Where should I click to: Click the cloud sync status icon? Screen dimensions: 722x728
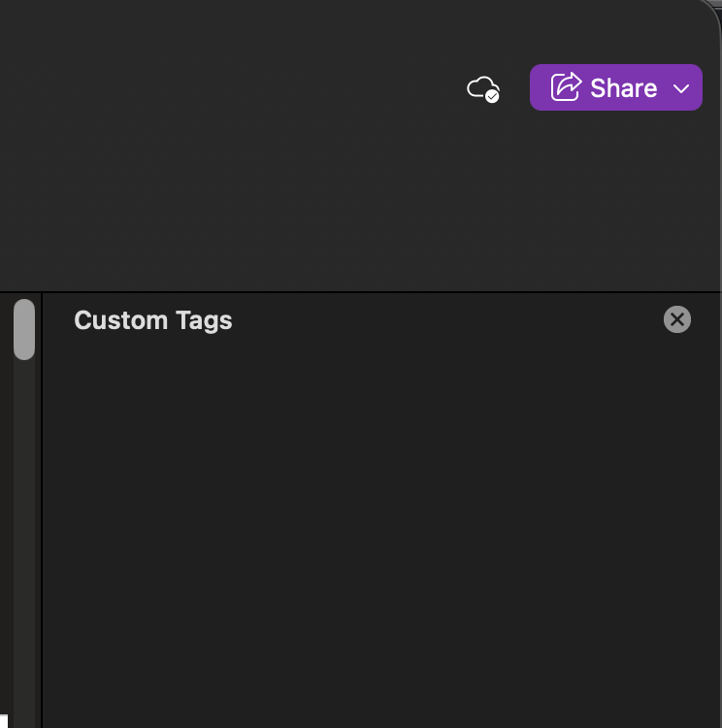click(482, 88)
